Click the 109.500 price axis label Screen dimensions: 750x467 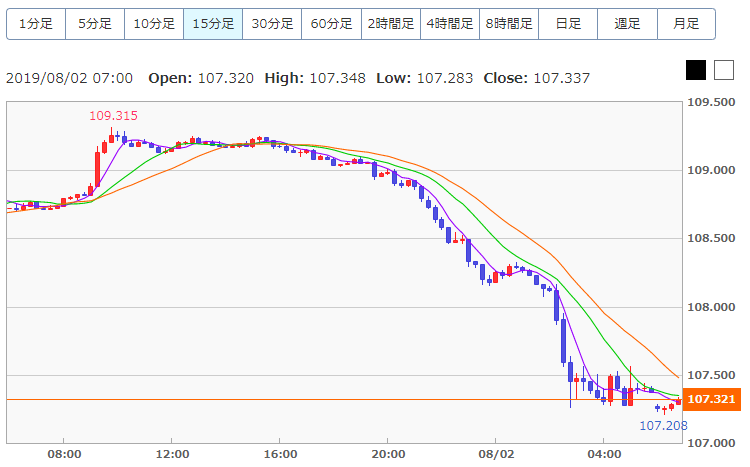pyautogui.click(x=711, y=102)
